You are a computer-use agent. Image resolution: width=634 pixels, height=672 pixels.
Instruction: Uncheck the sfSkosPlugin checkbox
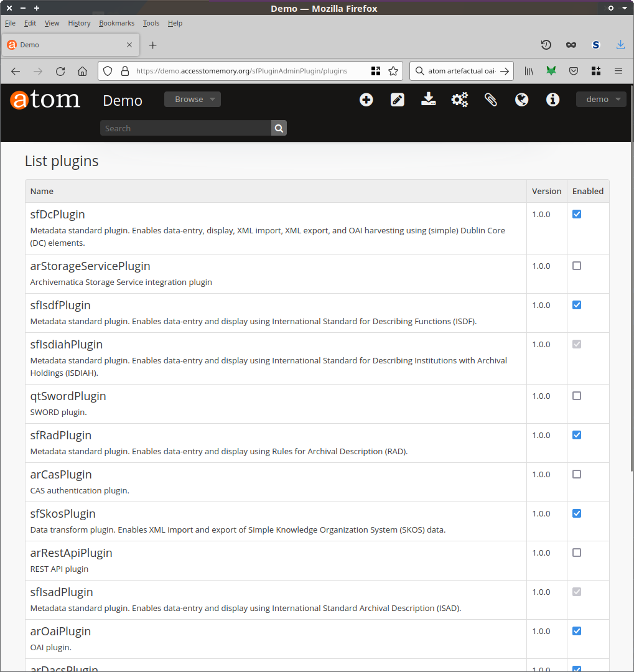(577, 513)
